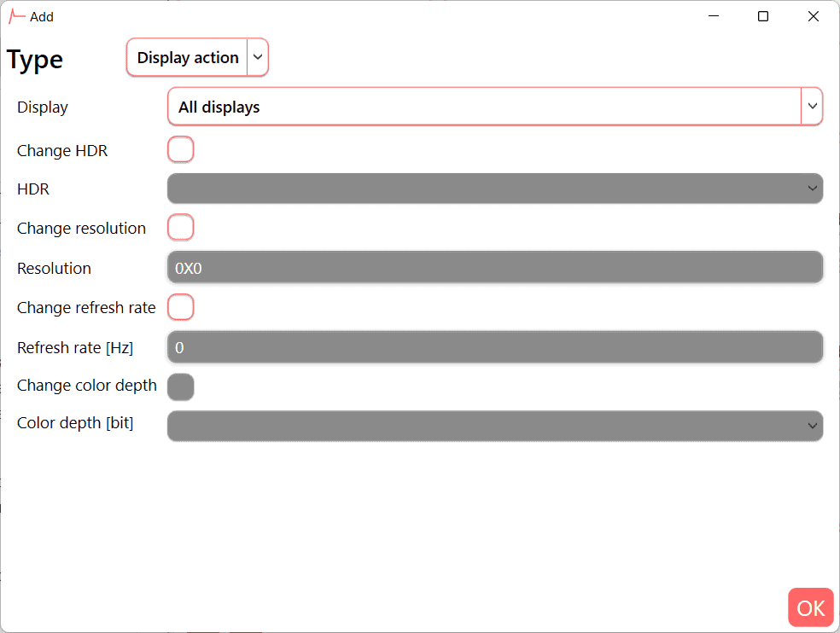The height and width of the screenshot is (633, 840).
Task: Minimize the Add window
Action: click(714, 16)
